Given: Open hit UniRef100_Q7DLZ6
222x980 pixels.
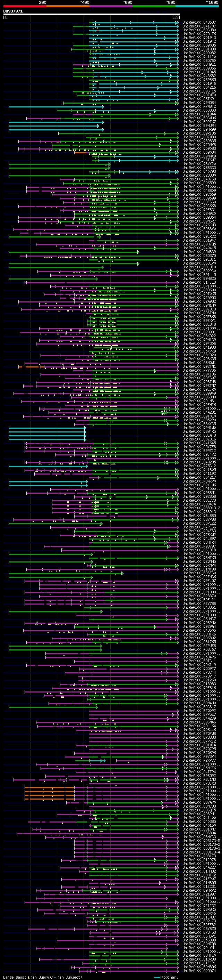Looking at the screenshot, I should (199, 34).
